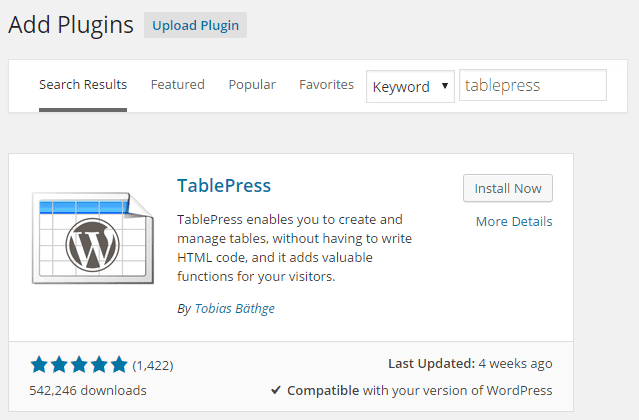
Task: Click the Add Plugins page heading
Action: [71, 25]
